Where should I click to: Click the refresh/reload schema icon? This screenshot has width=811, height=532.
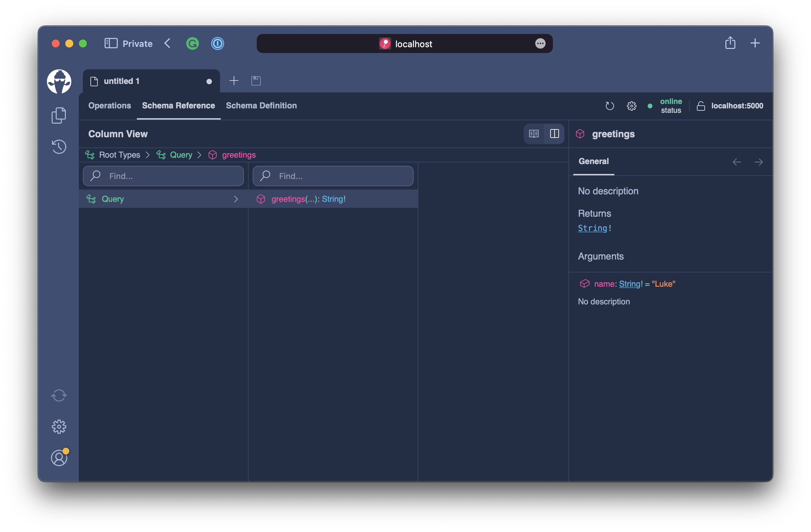tap(609, 106)
